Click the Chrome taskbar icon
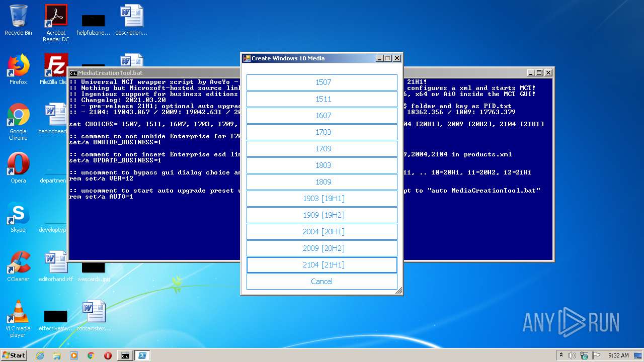Image resolution: width=644 pixels, height=362 pixels. tap(91, 355)
